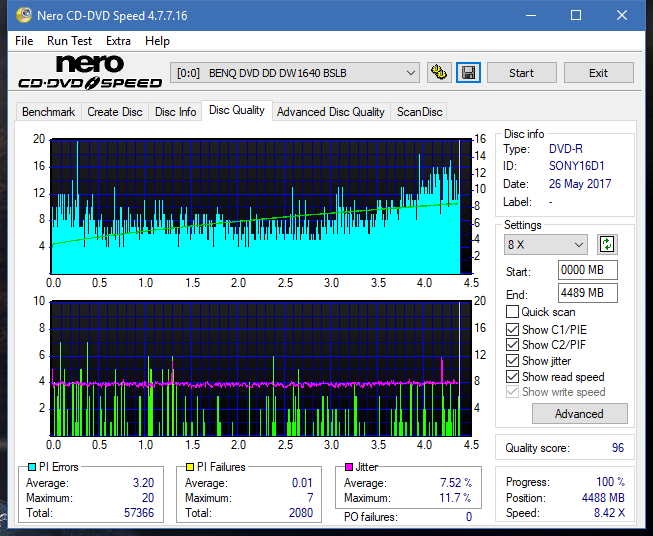Click the PI Errors Maximum 20 value

(x=148, y=498)
